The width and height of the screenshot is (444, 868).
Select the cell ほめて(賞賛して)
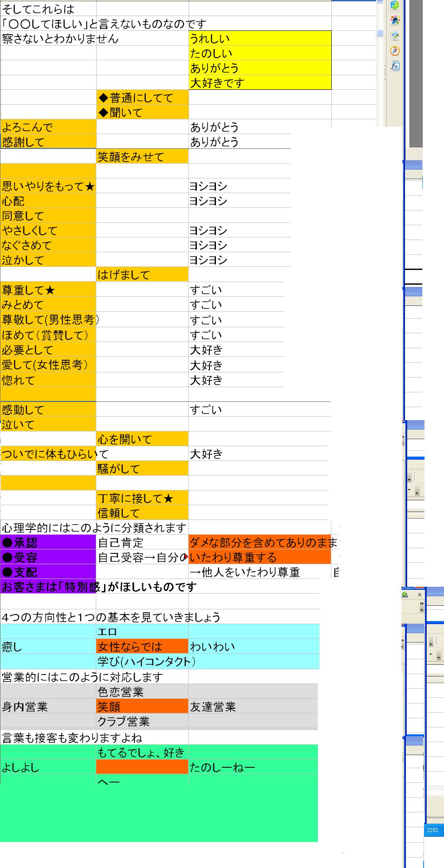click(48, 335)
